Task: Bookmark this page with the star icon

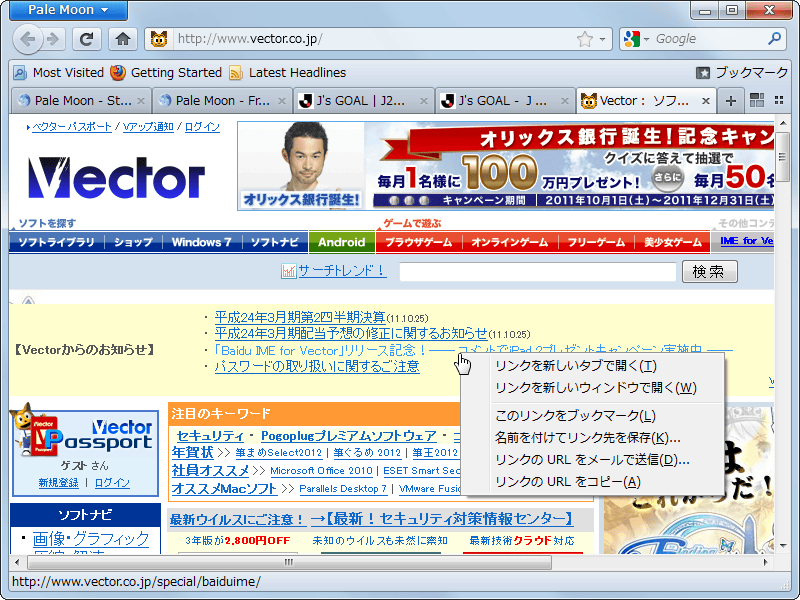Action: pos(585,39)
